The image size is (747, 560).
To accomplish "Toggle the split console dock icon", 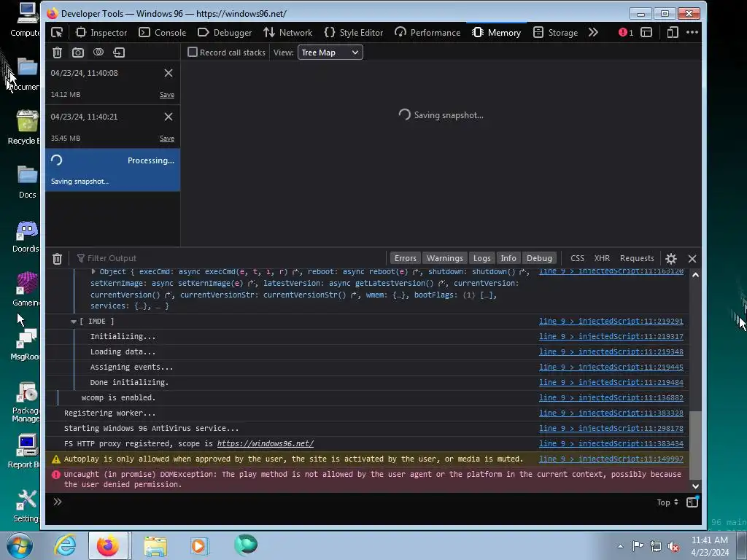I will 646,32.
